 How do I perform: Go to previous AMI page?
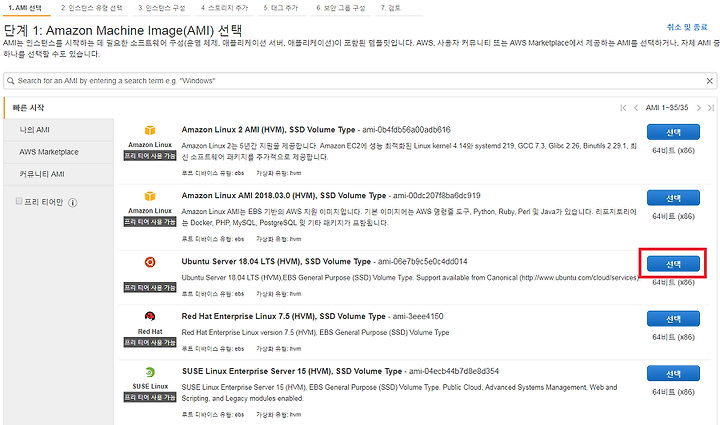pyautogui.click(x=636, y=108)
